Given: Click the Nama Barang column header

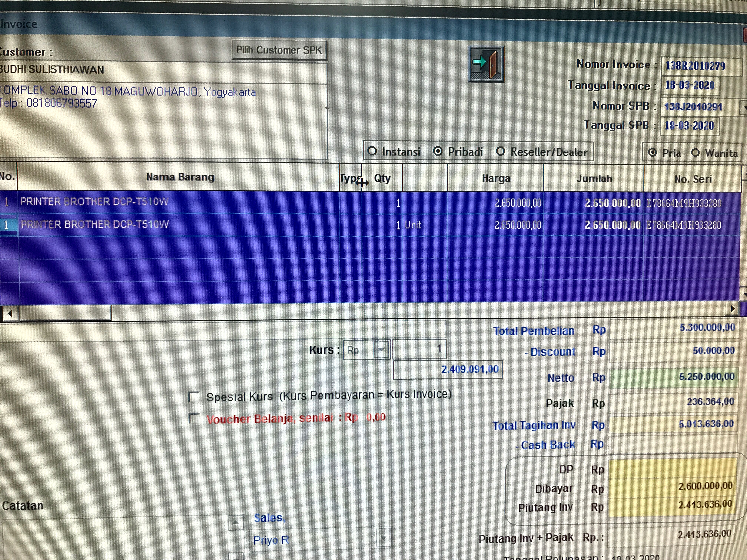Looking at the screenshot, I should click(x=180, y=177).
